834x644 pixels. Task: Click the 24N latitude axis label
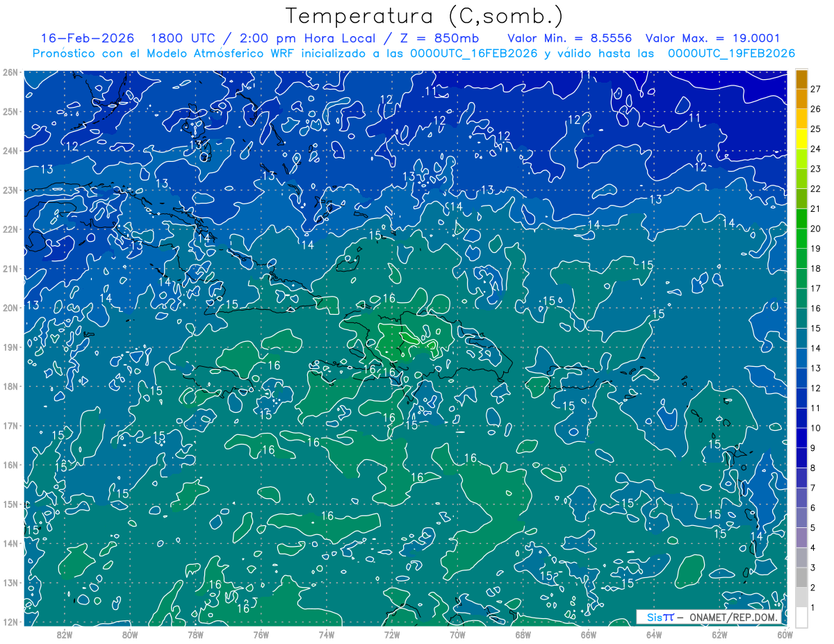10,151
